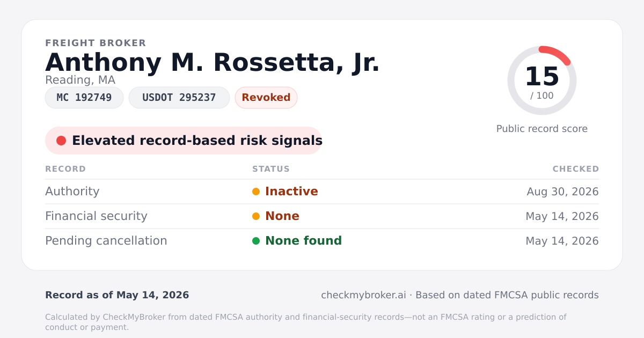Click the Record as of May 14, 2026 text
The image size is (644, 338).
coord(117,295)
